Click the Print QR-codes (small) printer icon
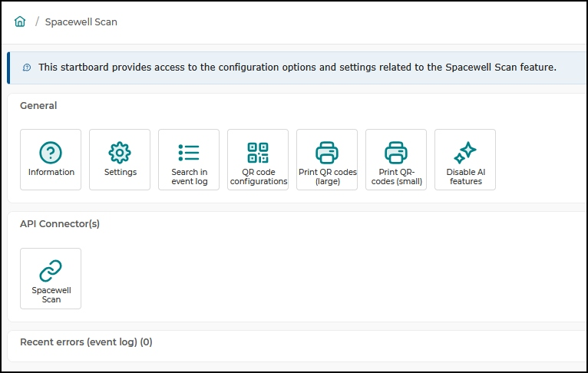Image resolution: width=588 pixels, height=373 pixels. [x=396, y=153]
